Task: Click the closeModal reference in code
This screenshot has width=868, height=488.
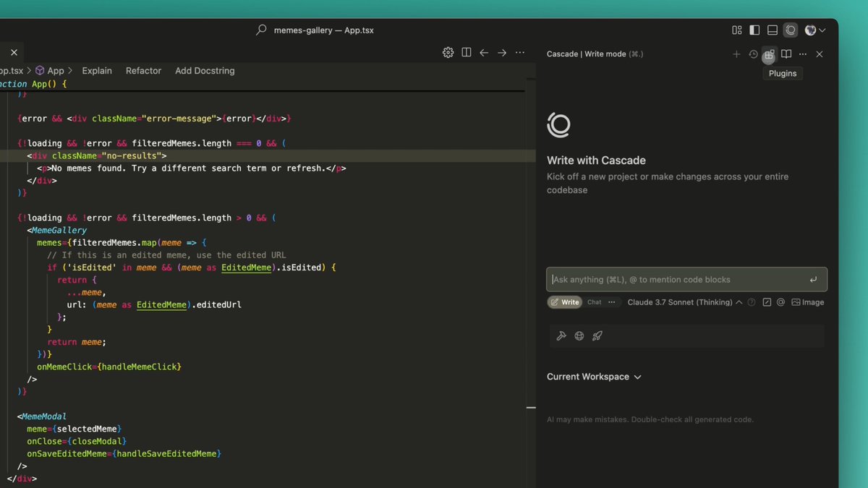Action: [x=100, y=441]
